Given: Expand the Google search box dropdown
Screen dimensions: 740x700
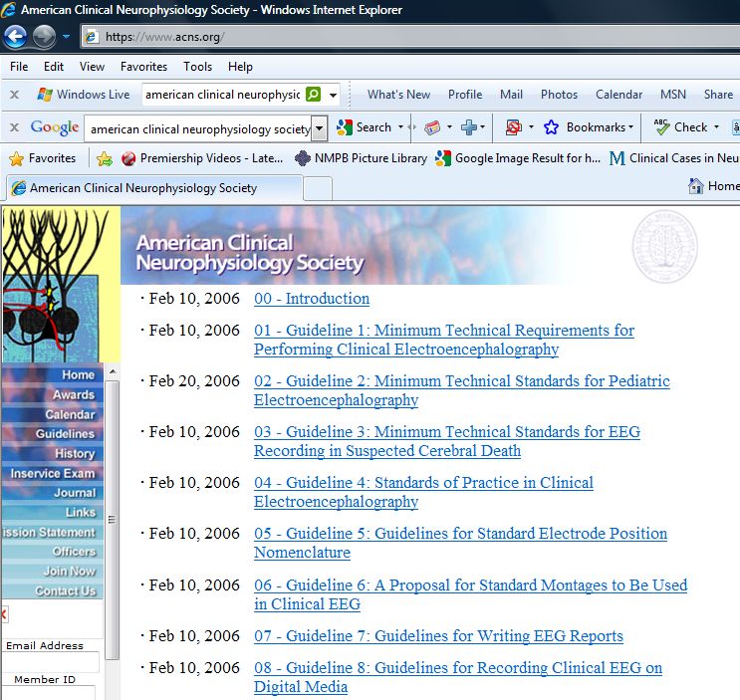Looking at the screenshot, I should (319, 127).
